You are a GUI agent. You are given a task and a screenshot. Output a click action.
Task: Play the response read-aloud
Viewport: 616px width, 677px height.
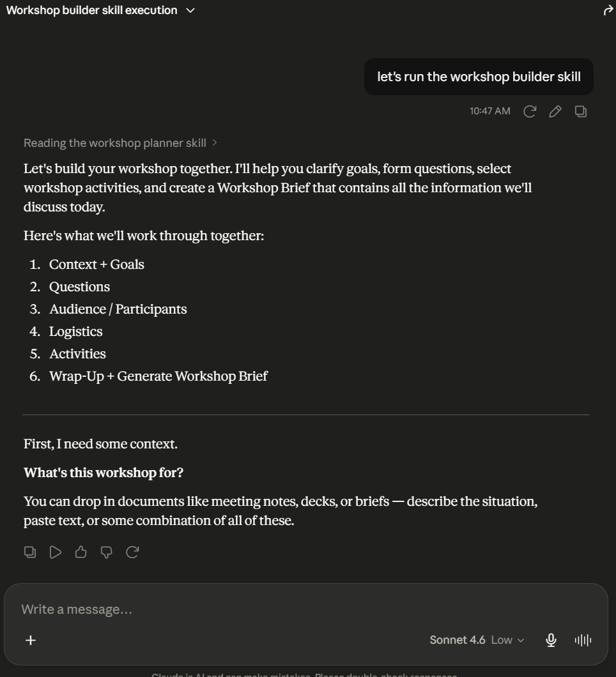click(56, 552)
